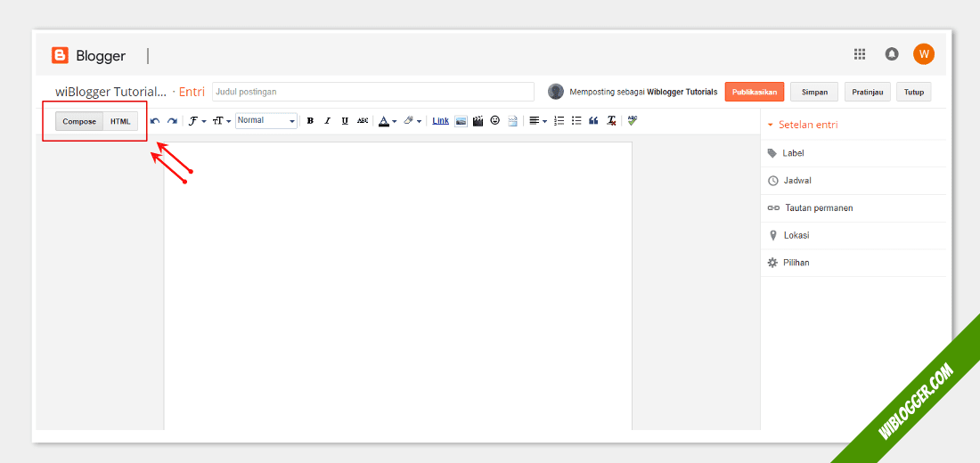Undo the last edit
This screenshot has height=463, width=980.
155,120
